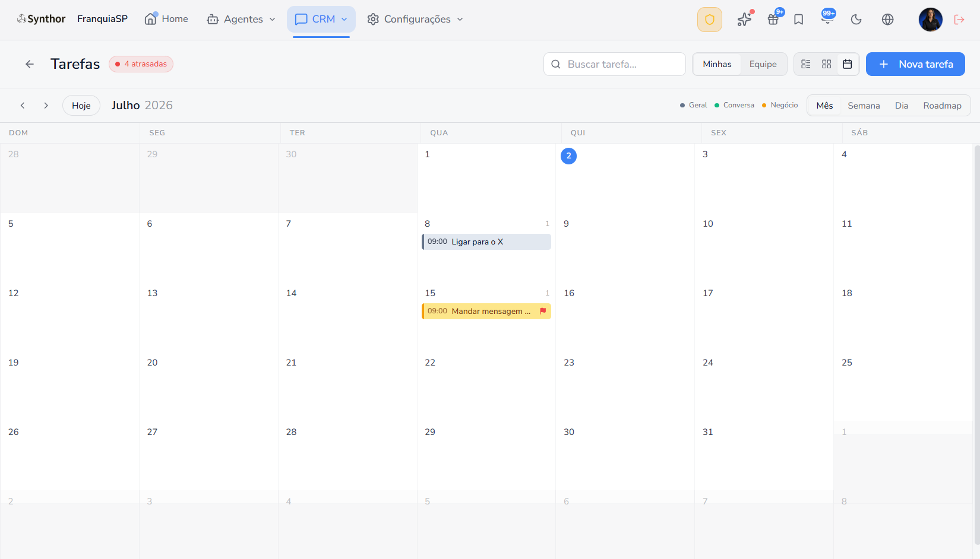Click the bookmark icon
Viewport: 980px width, 559px height.
(799, 20)
